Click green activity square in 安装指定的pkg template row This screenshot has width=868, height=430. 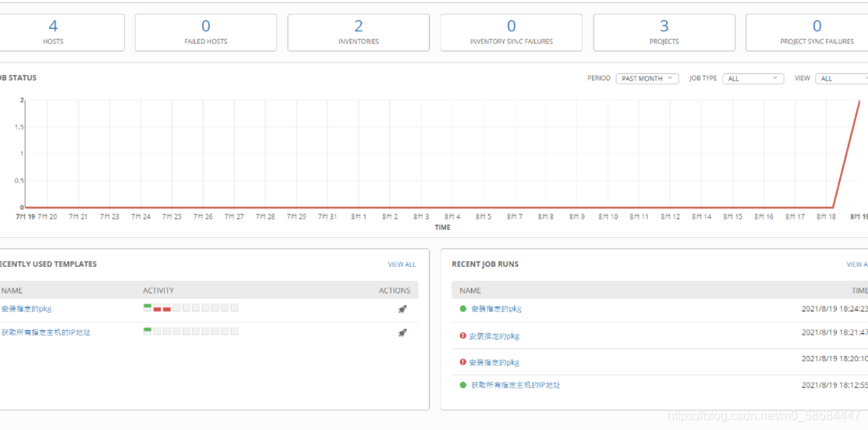pyautogui.click(x=147, y=307)
